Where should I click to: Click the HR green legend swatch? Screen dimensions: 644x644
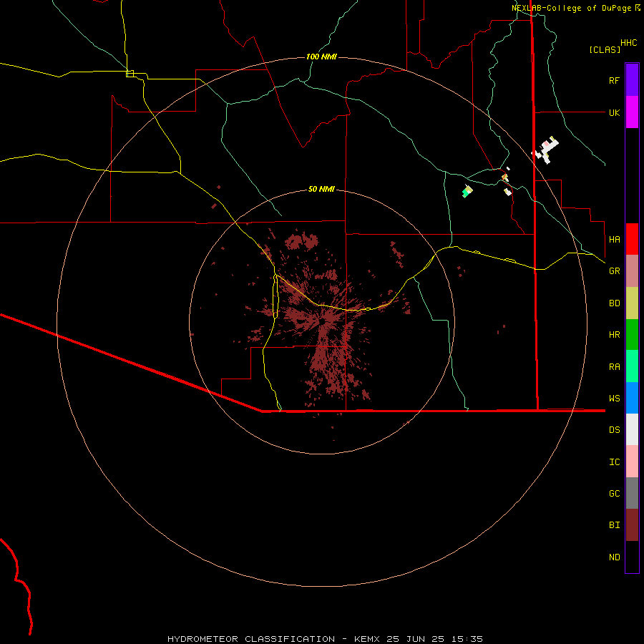coord(632,335)
